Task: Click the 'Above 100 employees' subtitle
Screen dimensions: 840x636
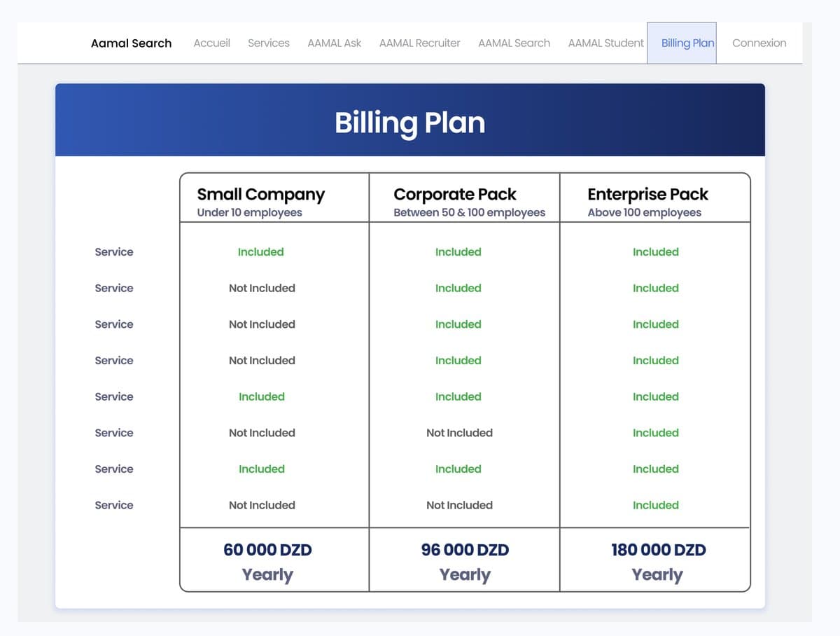Action: coord(645,212)
